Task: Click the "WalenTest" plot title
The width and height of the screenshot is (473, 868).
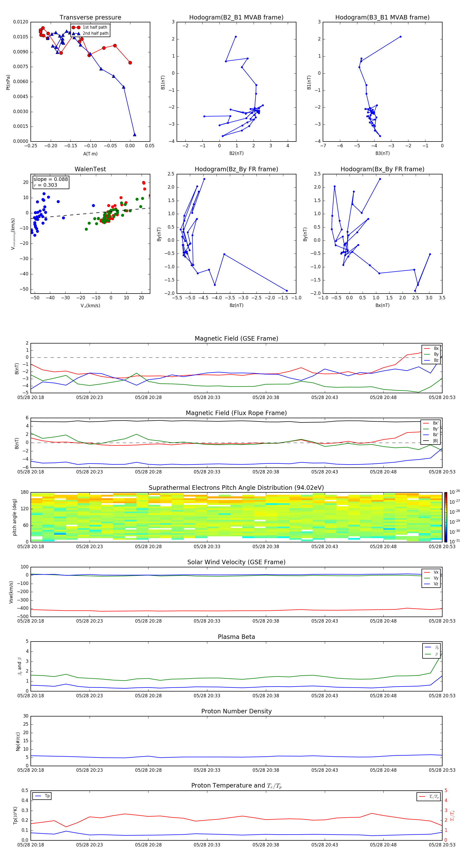Action: (90, 169)
